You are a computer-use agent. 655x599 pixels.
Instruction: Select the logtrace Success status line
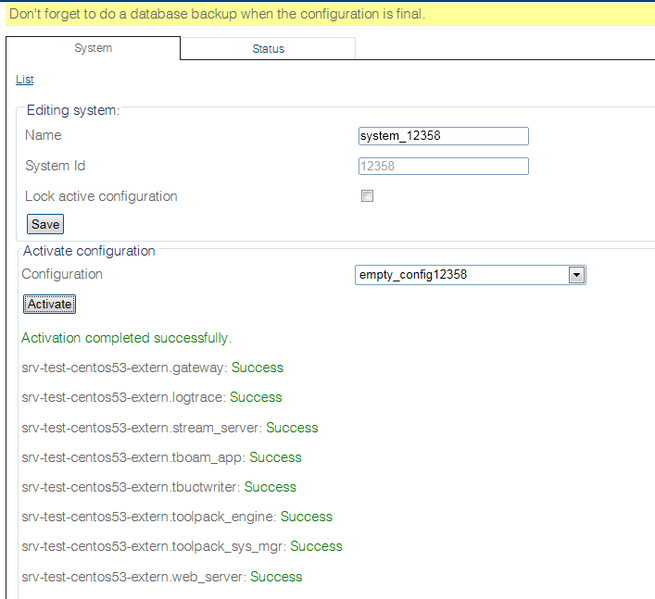tap(151, 397)
